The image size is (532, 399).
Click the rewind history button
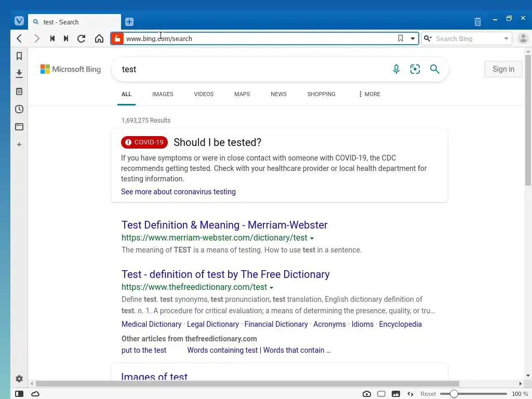point(52,38)
